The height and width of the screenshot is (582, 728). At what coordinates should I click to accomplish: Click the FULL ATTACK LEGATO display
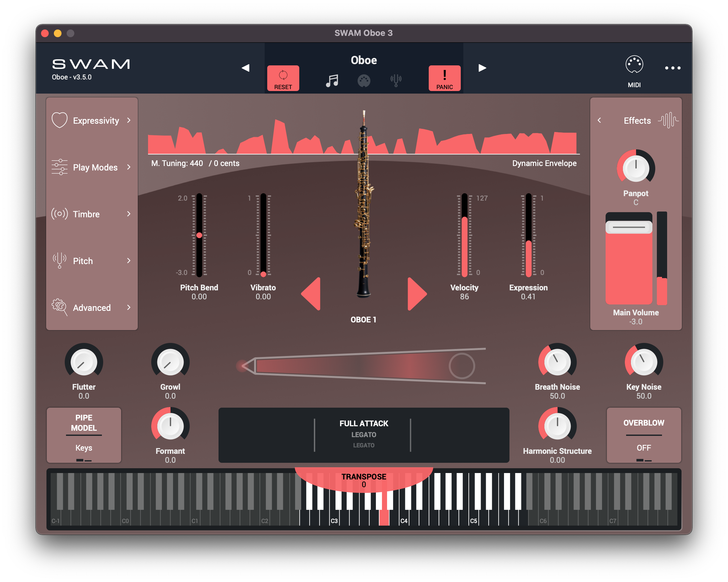coord(364,435)
